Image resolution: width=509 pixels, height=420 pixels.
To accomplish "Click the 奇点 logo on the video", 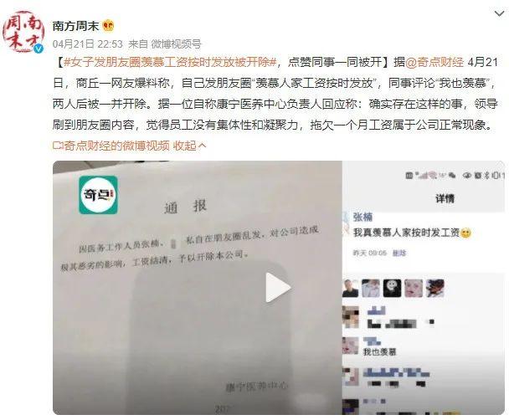I will [98, 195].
